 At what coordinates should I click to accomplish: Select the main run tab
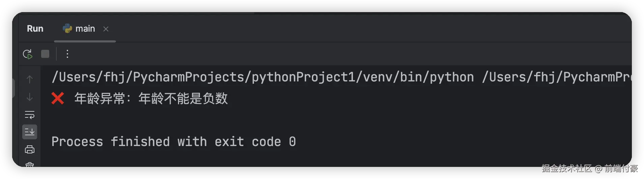(85, 29)
